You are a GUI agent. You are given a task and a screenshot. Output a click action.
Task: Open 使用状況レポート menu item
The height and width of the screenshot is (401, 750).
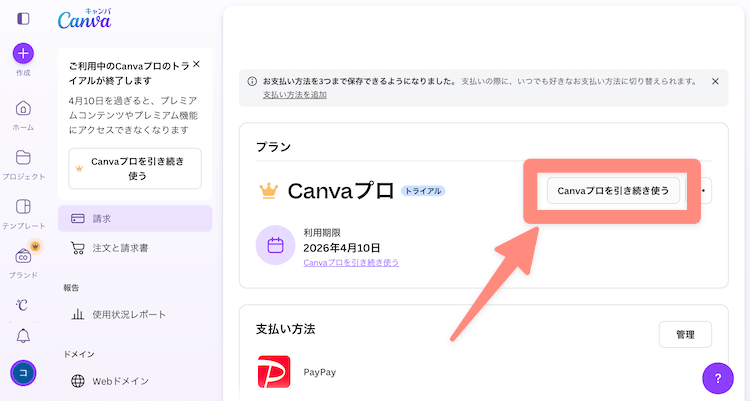135,314
